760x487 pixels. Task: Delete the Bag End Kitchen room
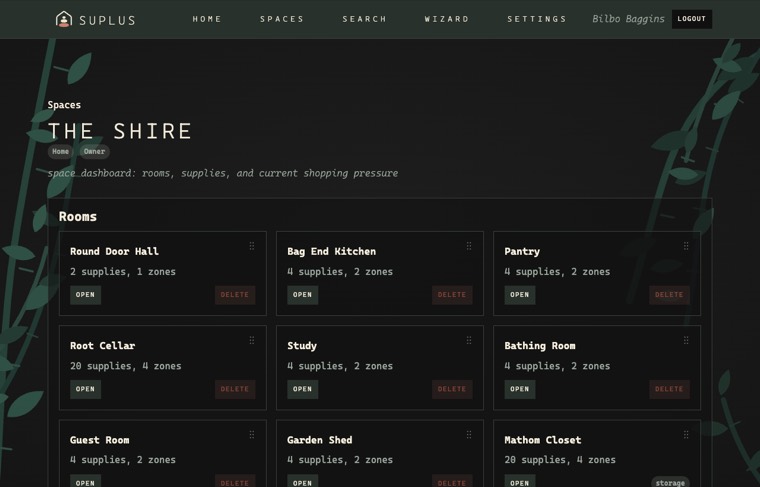click(x=452, y=295)
